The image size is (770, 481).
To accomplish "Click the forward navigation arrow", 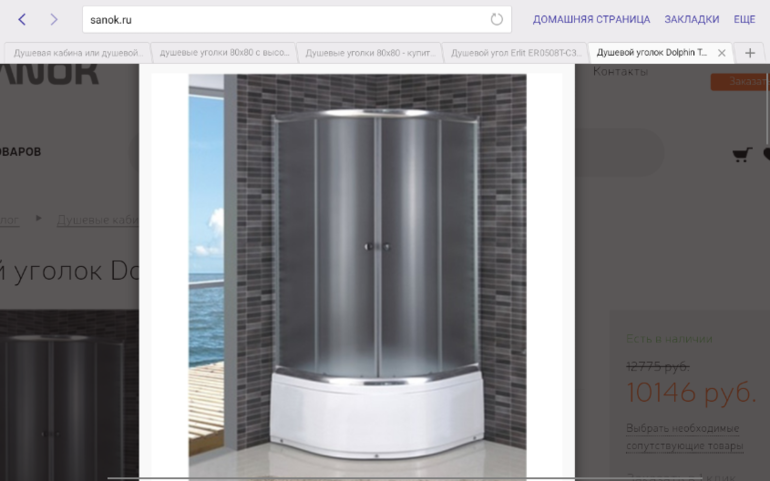I will pyautogui.click(x=54, y=19).
